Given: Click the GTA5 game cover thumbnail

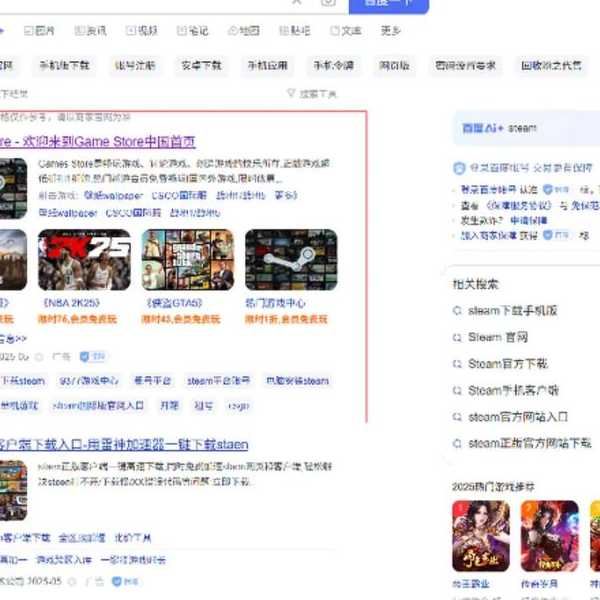Looking at the screenshot, I should tap(187, 260).
